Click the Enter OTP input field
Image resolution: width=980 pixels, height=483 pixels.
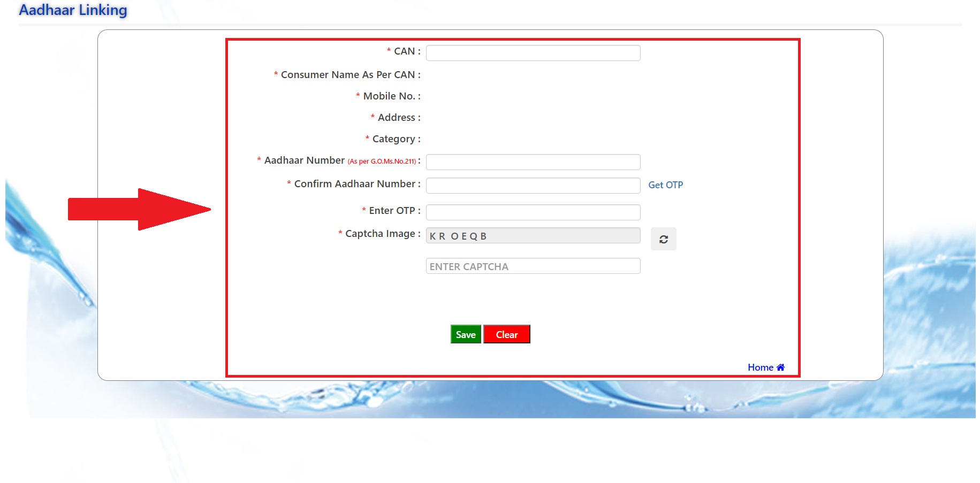pyautogui.click(x=533, y=212)
